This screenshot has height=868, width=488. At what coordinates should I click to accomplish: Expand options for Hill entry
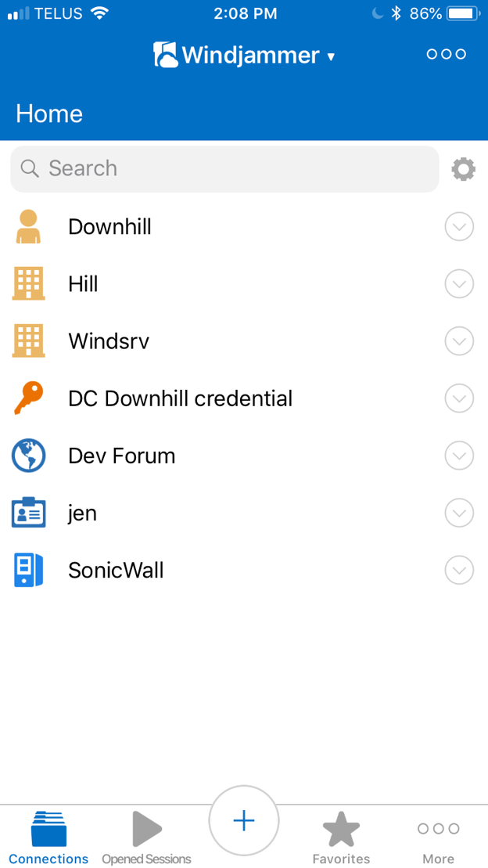[459, 284]
